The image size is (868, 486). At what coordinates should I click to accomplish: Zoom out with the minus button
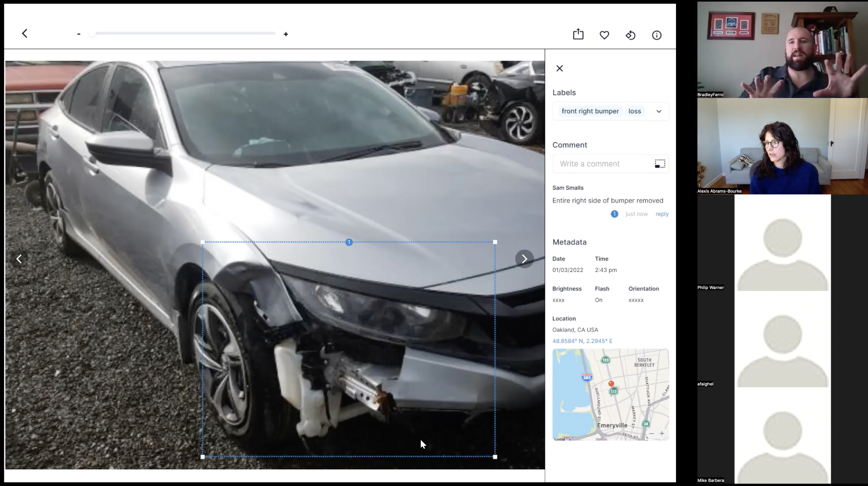click(x=79, y=34)
